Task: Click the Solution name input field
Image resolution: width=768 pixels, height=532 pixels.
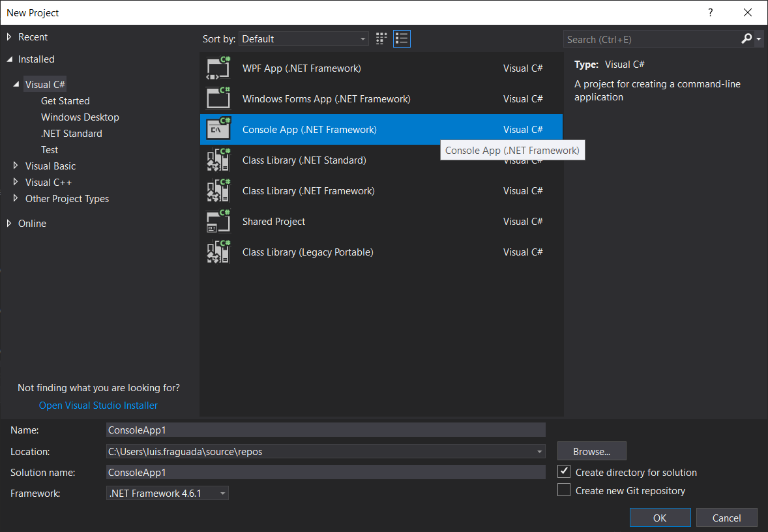Action: (325, 472)
